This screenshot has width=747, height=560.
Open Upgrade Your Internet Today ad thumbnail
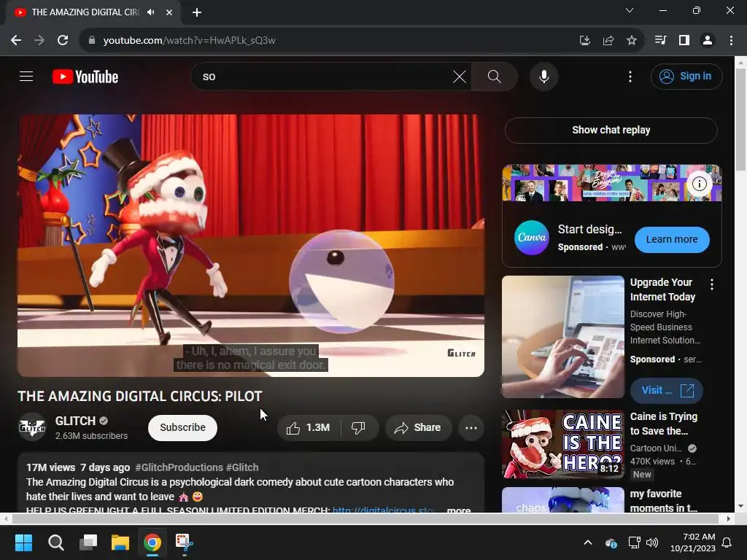click(562, 337)
